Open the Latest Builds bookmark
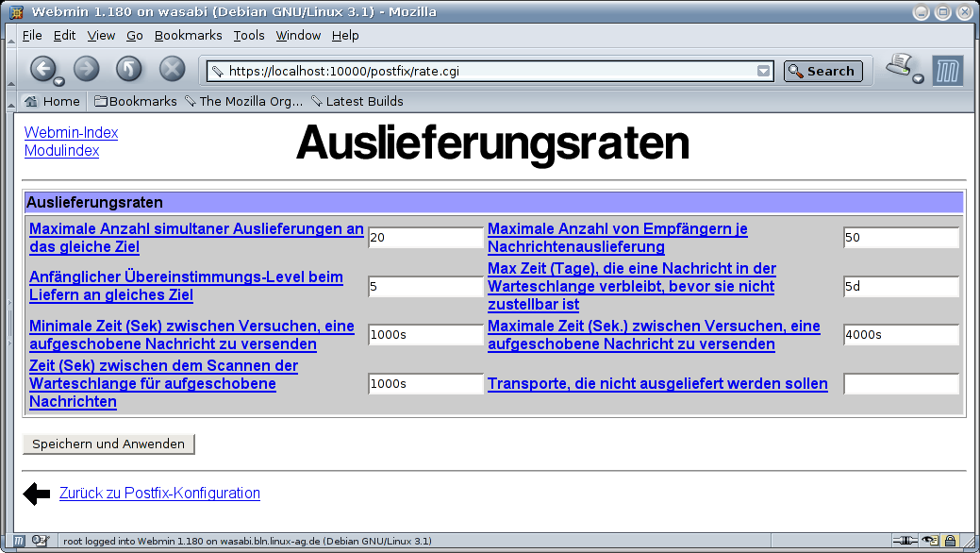This screenshot has height=553, width=980. (357, 101)
